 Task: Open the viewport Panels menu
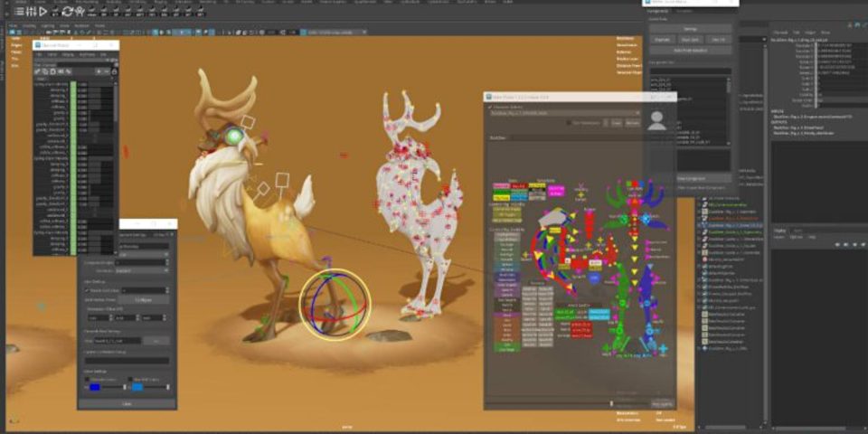coord(99,25)
